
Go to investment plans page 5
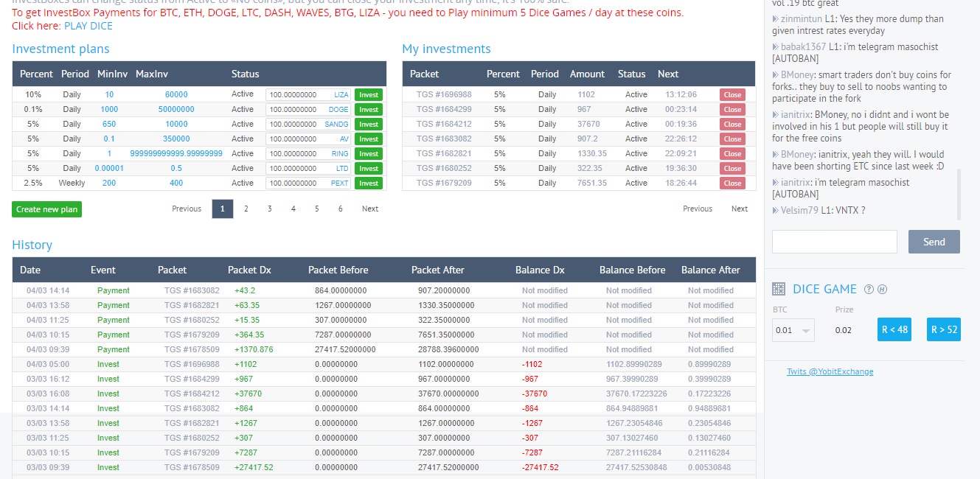tap(317, 209)
